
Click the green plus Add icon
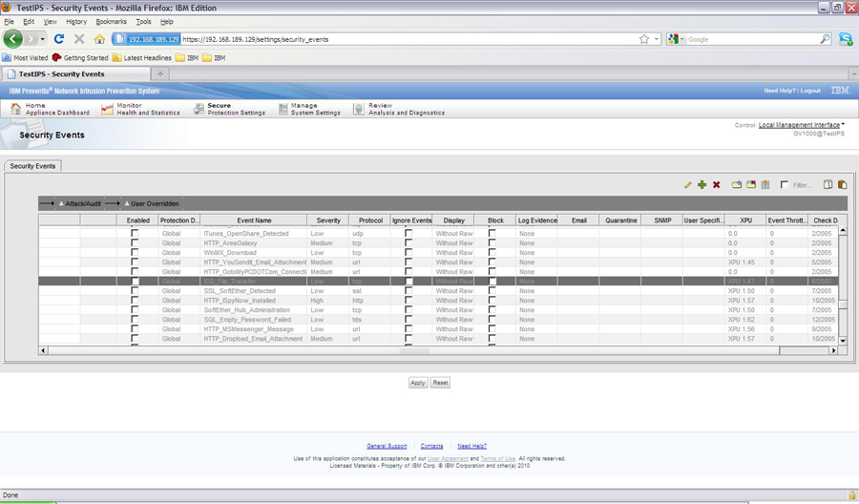pos(702,185)
